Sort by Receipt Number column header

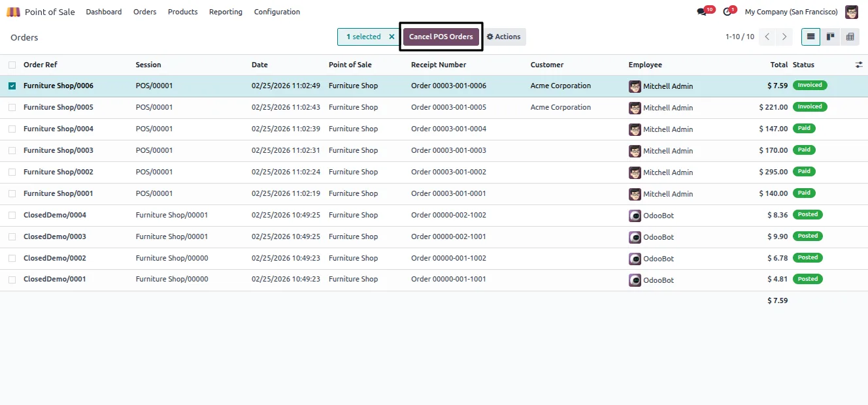(439, 65)
